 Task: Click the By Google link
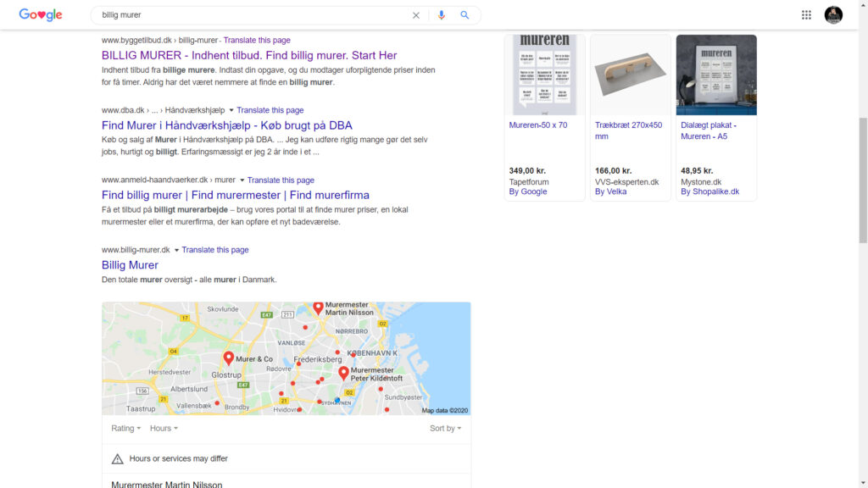pyautogui.click(x=528, y=192)
